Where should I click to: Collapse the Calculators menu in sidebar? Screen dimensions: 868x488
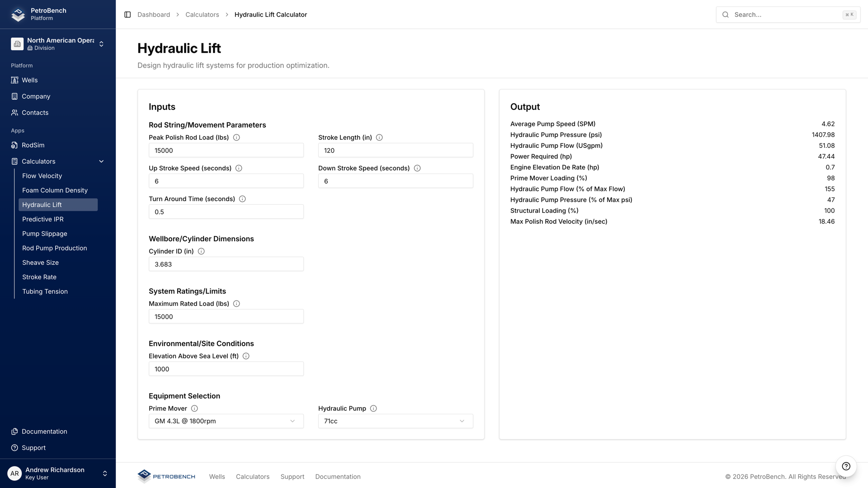click(x=101, y=161)
